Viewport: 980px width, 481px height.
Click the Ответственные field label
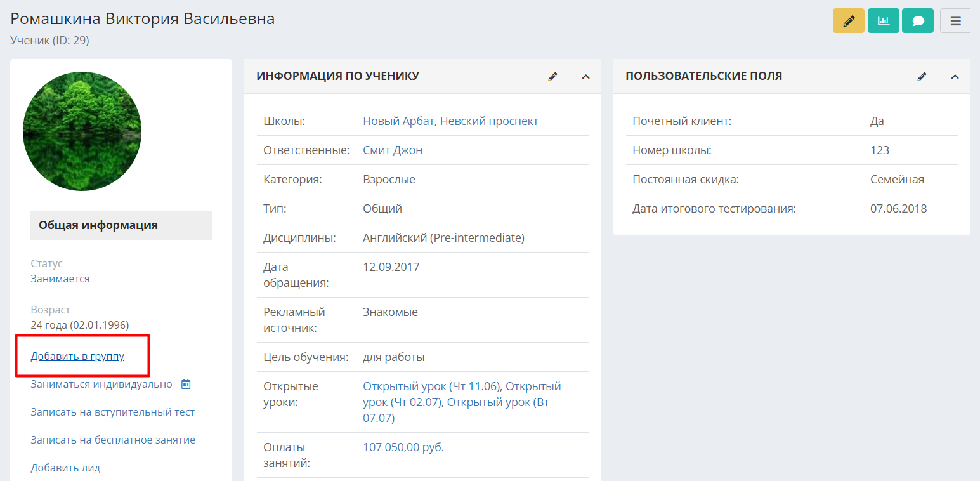[306, 150]
